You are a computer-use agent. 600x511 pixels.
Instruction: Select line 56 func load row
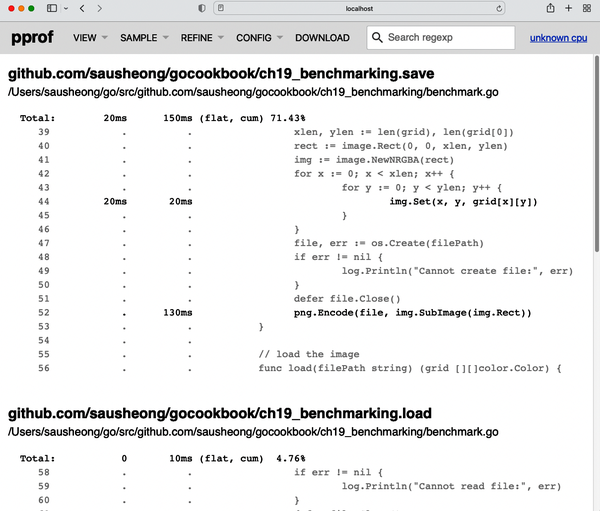(300, 368)
